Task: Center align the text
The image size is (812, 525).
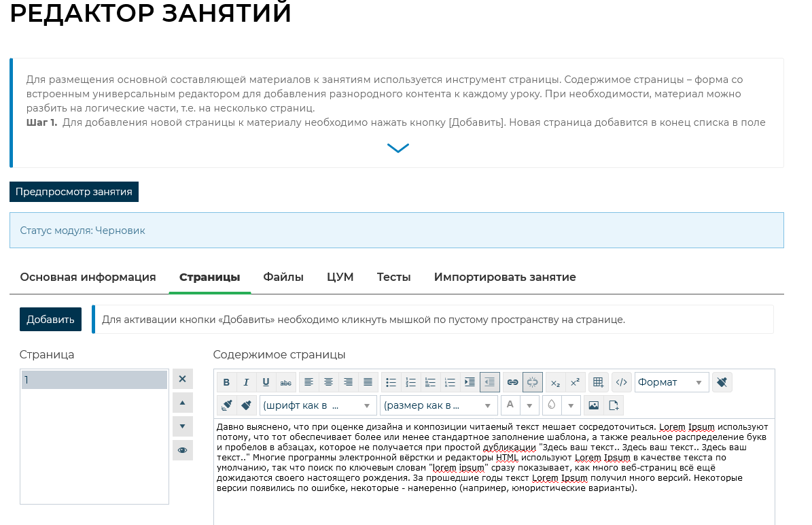Action: pyautogui.click(x=328, y=382)
